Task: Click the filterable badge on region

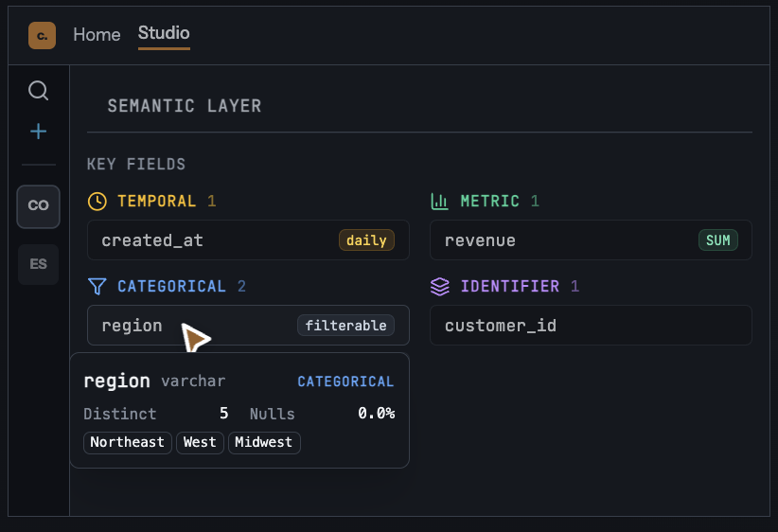Action: (345, 326)
